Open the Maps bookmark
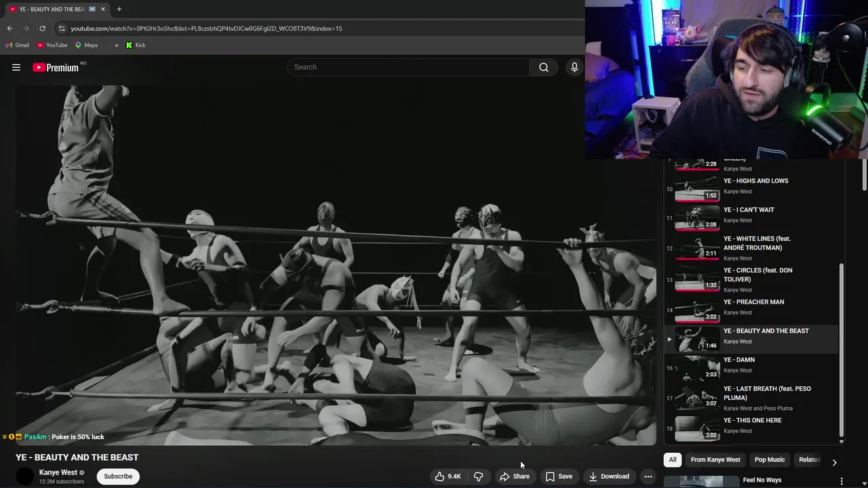The height and width of the screenshot is (488, 868). [86, 45]
